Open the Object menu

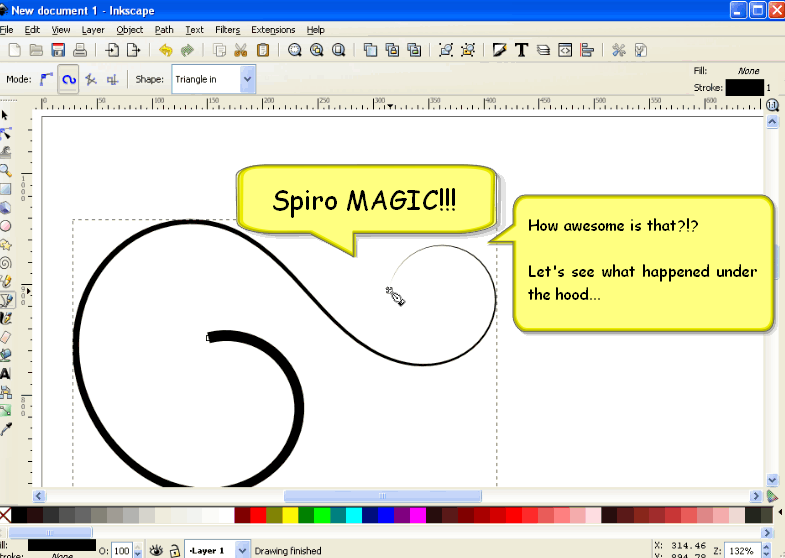(x=130, y=30)
